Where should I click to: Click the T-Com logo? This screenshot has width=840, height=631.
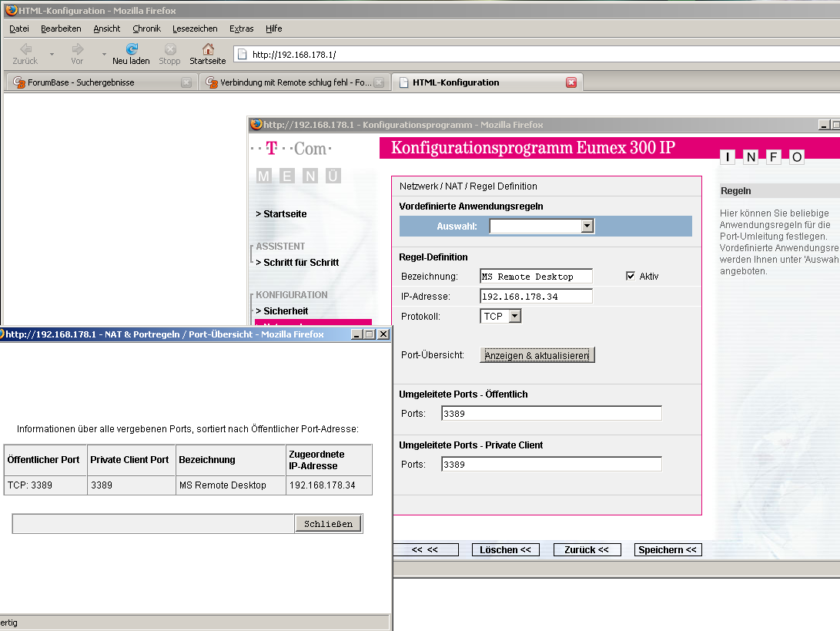pyautogui.click(x=292, y=148)
